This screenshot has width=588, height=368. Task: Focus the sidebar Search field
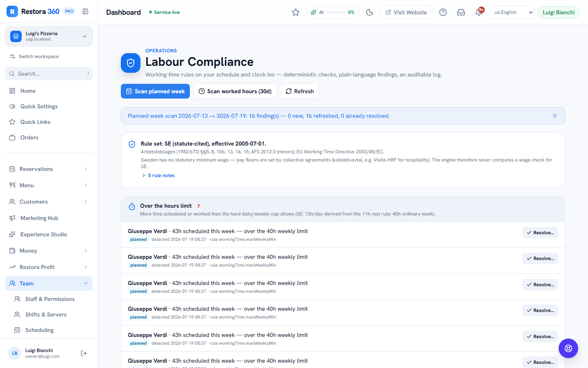pos(49,74)
